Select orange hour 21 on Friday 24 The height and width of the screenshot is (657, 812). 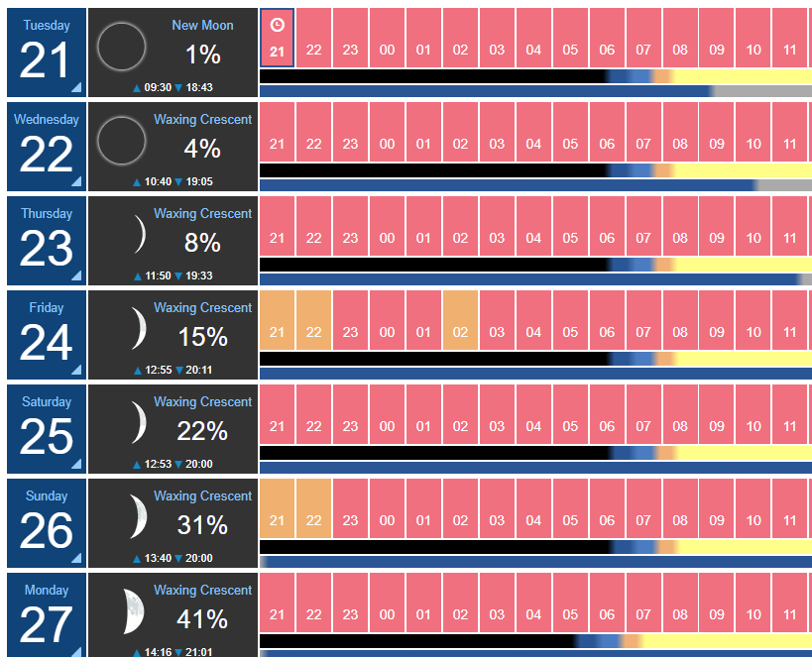tap(277, 320)
